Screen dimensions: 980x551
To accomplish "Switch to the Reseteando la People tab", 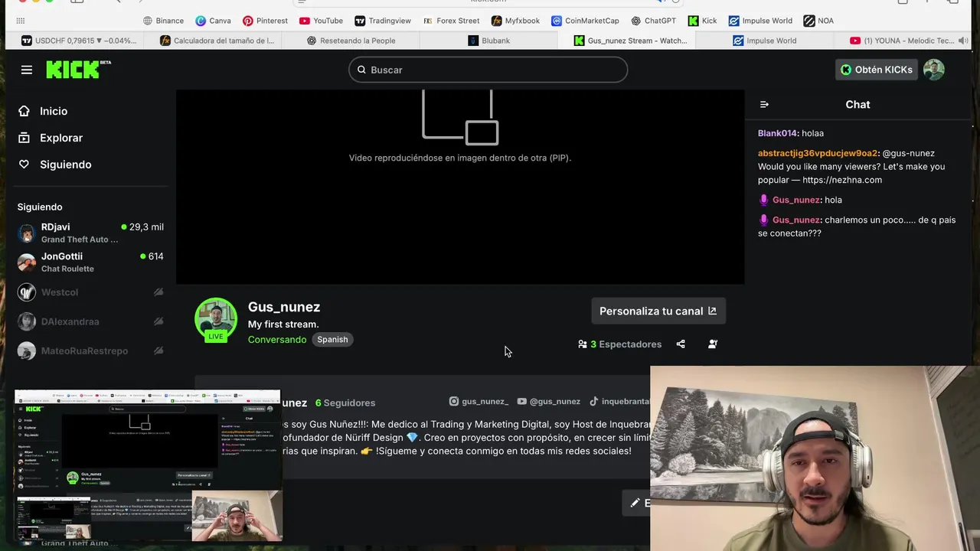I will point(351,41).
